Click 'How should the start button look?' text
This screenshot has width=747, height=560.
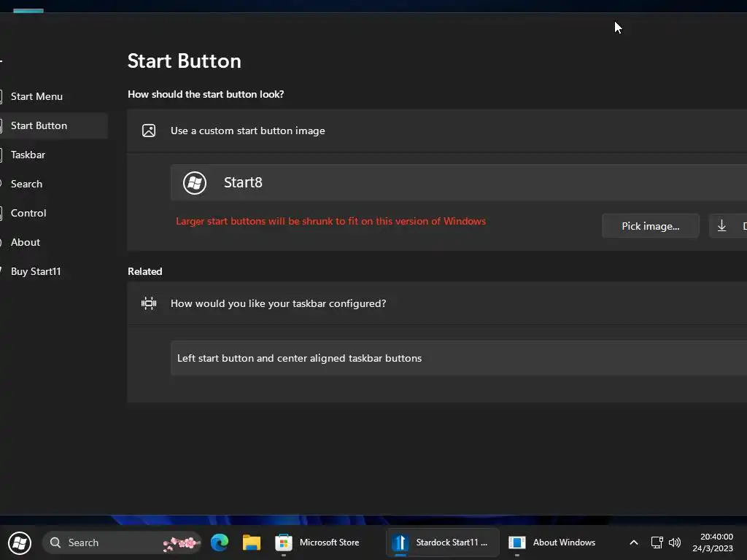(x=206, y=94)
